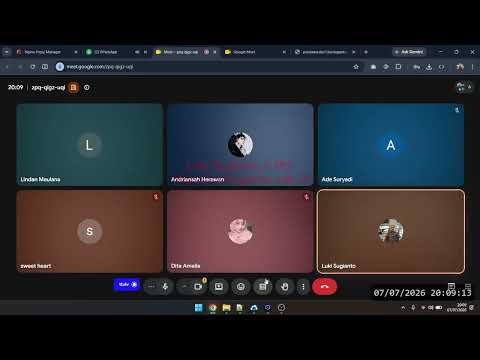This screenshot has height=360, width=480.
Task: Click the muted mic icon on Dita Amelia's tile
Action: 306,197
